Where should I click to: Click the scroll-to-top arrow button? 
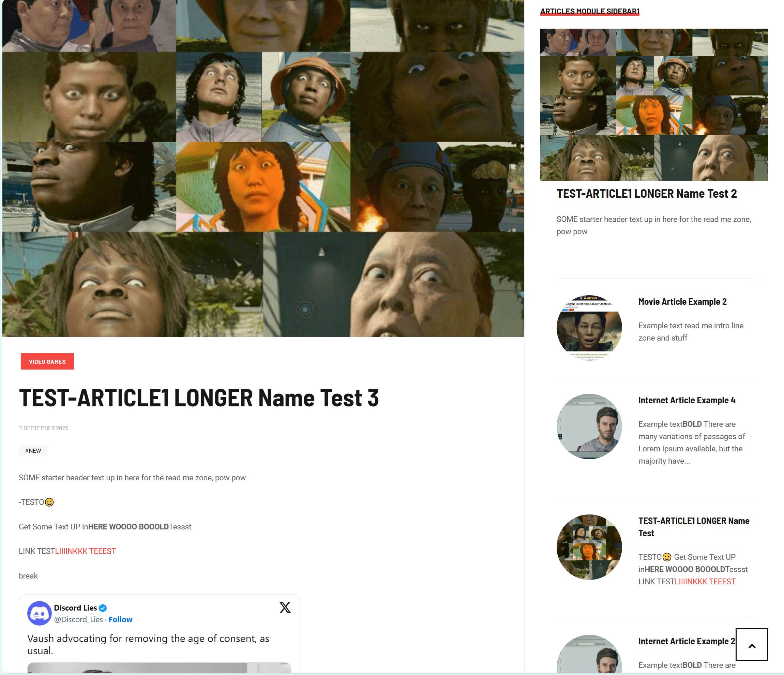pyautogui.click(x=752, y=645)
